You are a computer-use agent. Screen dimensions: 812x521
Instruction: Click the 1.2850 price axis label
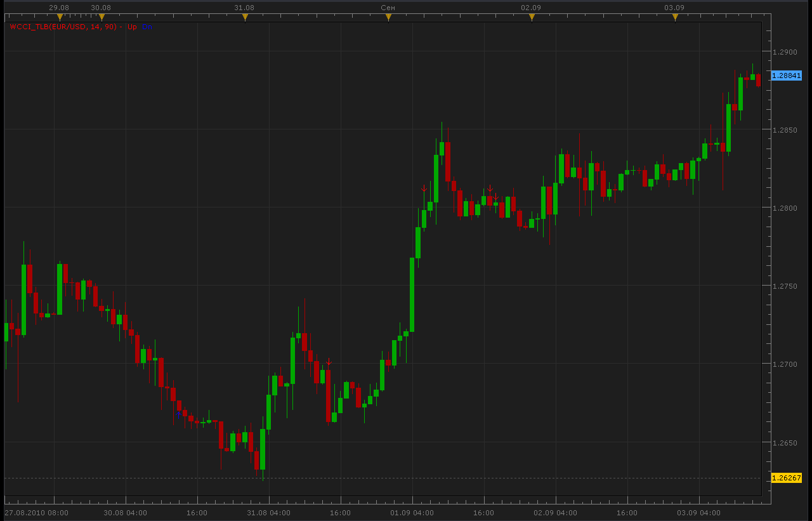click(x=784, y=130)
